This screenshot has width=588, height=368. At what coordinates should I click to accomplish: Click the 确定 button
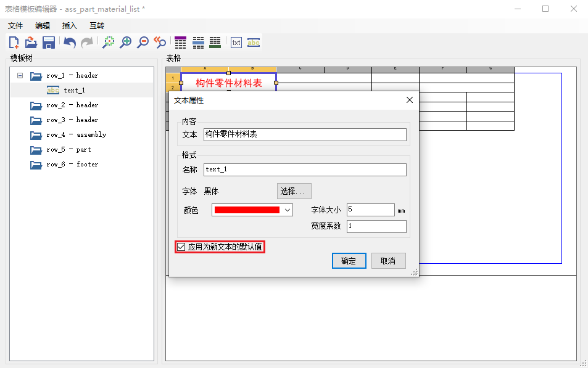(x=349, y=261)
